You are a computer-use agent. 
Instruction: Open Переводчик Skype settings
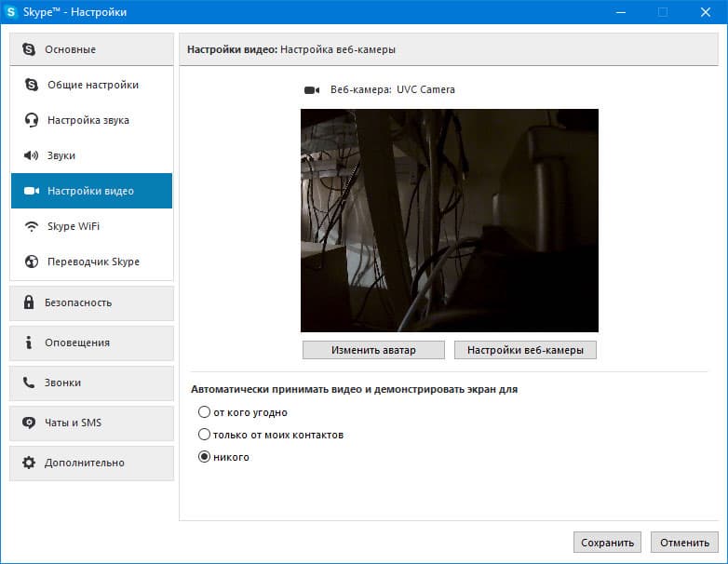pos(91,262)
